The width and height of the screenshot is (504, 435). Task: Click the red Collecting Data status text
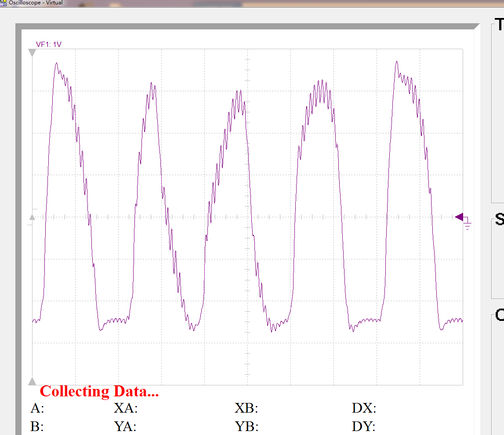click(x=99, y=392)
